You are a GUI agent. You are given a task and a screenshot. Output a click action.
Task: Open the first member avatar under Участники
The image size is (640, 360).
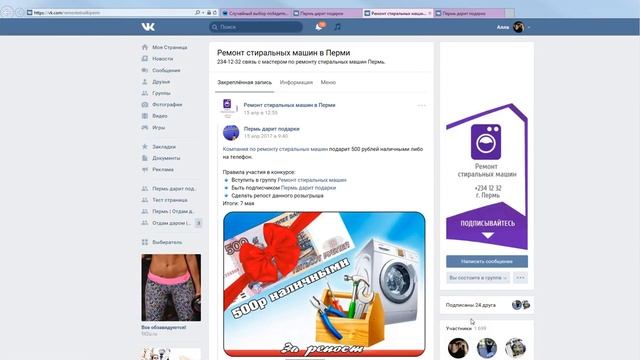(x=458, y=348)
